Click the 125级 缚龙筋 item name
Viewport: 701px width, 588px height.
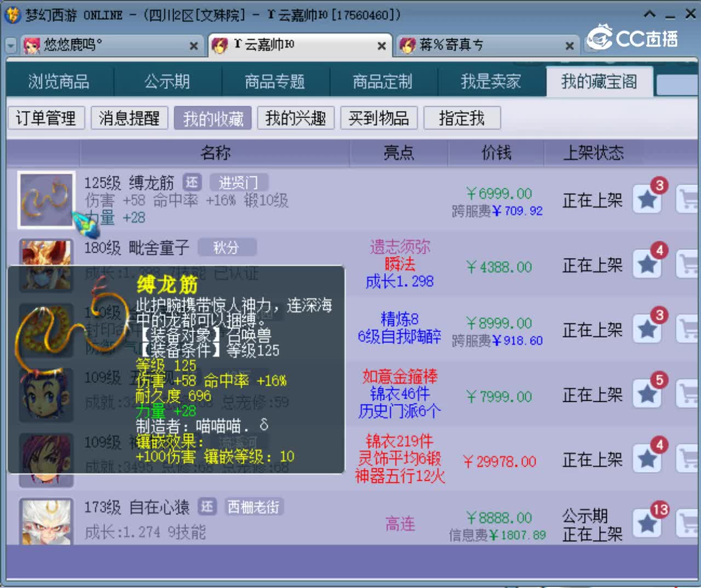click(x=129, y=182)
